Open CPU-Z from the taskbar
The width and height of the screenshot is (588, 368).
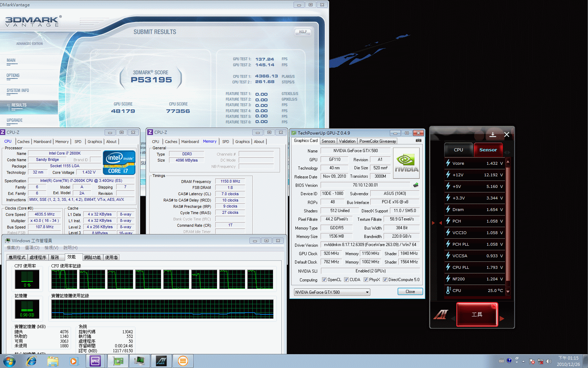95,361
